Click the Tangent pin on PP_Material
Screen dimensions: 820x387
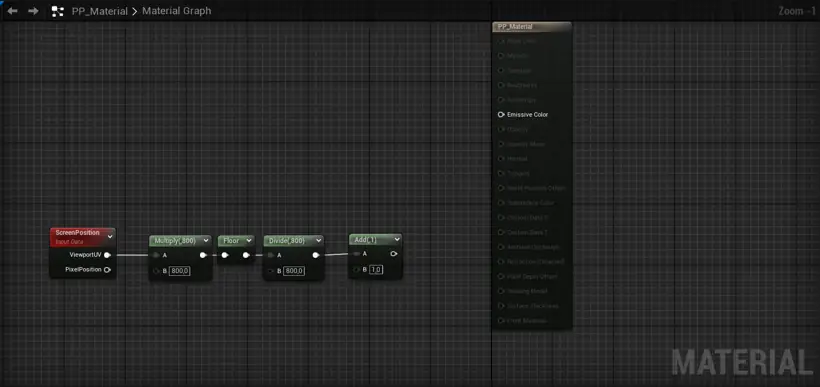tap(501, 173)
